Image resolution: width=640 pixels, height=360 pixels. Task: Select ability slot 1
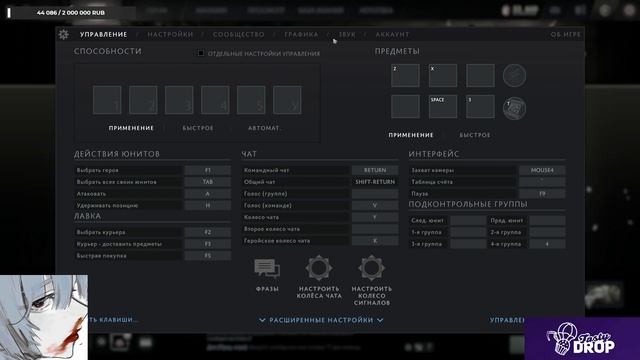point(107,100)
